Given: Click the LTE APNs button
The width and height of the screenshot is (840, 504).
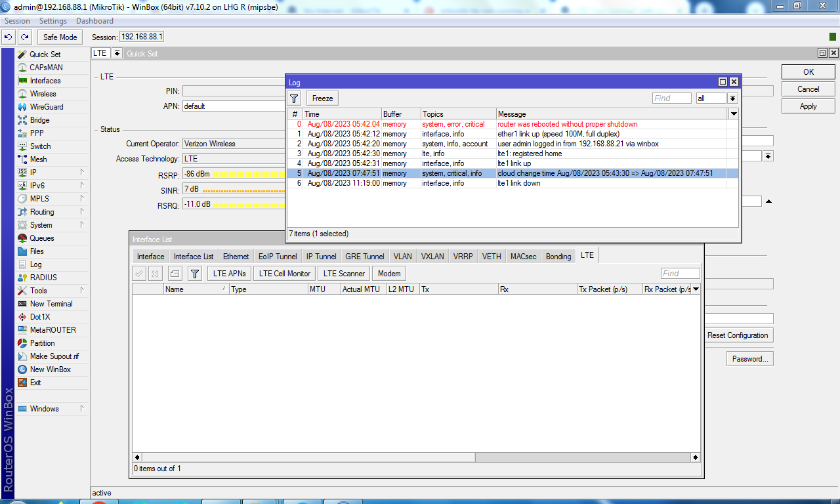Looking at the screenshot, I should (x=230, y=274).
